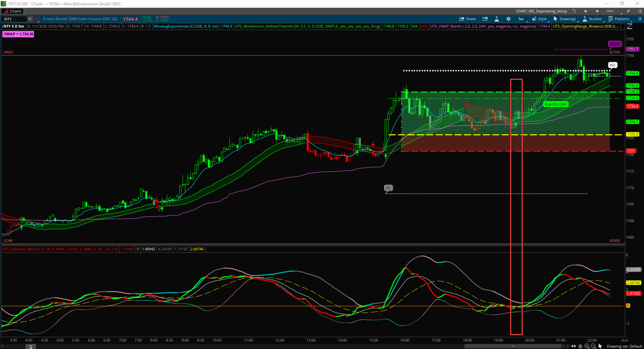Toggle the price axis auto-scale icon
Screen dimensions: 644x349
(x=629, y=26)
